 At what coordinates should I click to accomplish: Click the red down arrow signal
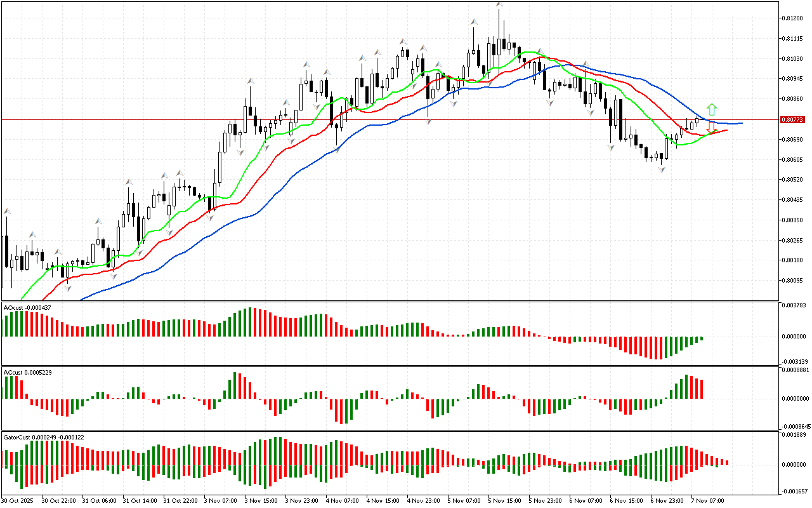[x=712, y=127]
